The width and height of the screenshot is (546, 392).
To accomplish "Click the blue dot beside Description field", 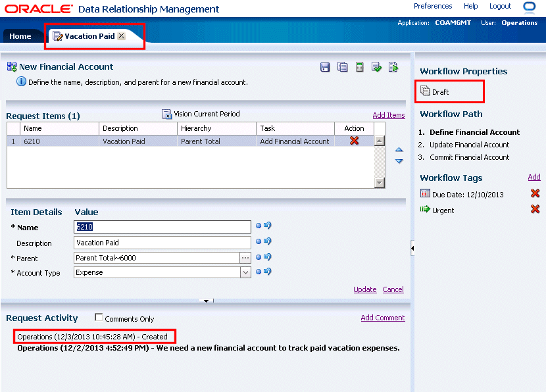I will point(259,241).
